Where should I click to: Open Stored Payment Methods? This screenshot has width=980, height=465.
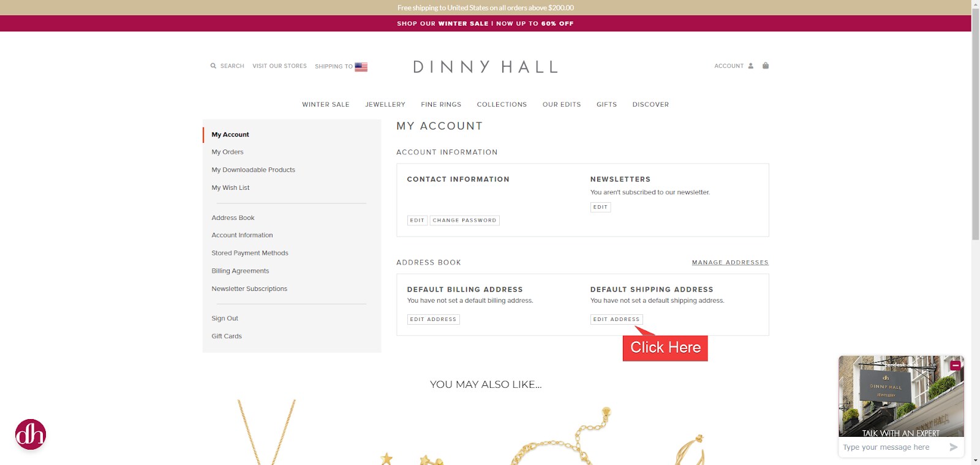pos(250,253)
